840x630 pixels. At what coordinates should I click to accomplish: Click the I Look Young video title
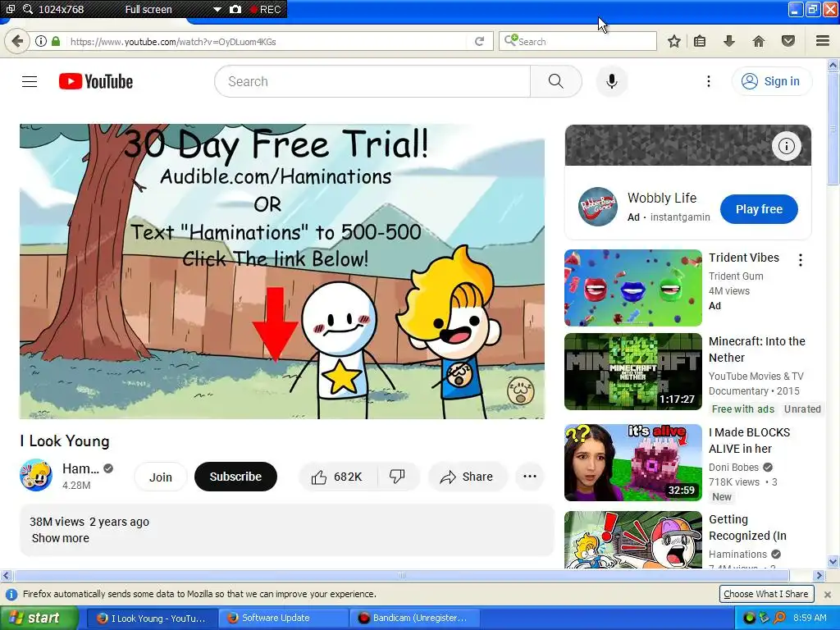(65, 441)
